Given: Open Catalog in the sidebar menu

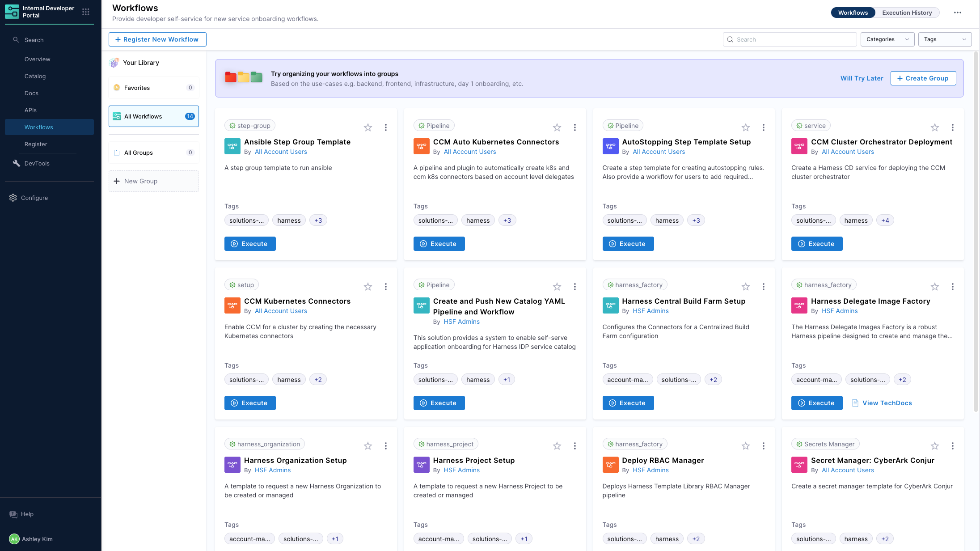Looking at the screenshot, I should tap(35, 76).
